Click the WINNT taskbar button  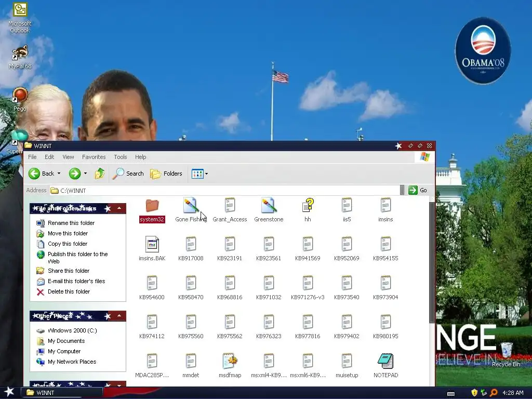(62, 393)
